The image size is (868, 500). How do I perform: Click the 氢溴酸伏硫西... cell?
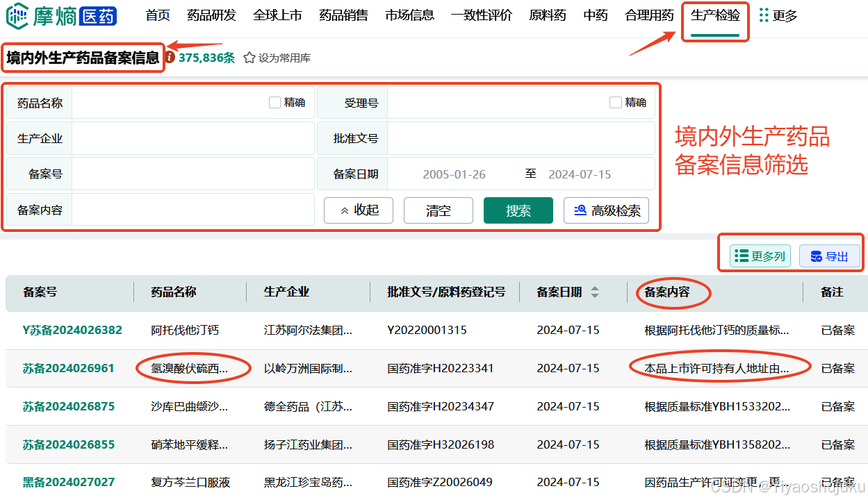(189, 368)
